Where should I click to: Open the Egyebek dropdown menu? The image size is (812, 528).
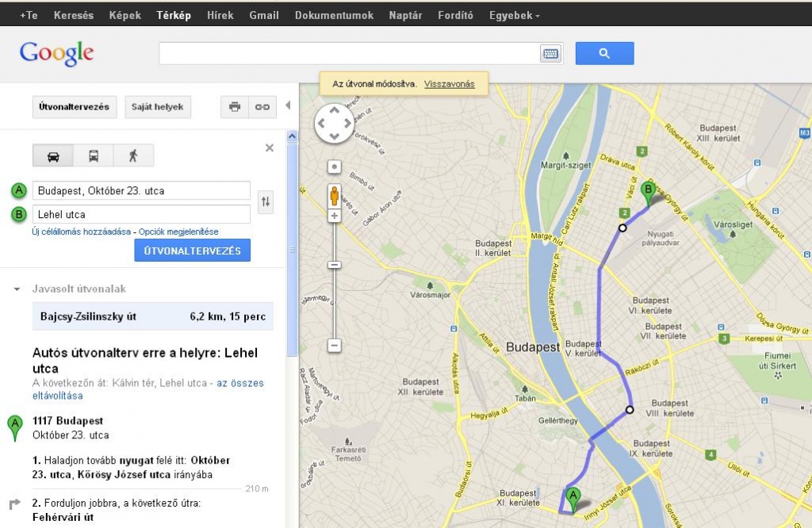tap(514, 16)
